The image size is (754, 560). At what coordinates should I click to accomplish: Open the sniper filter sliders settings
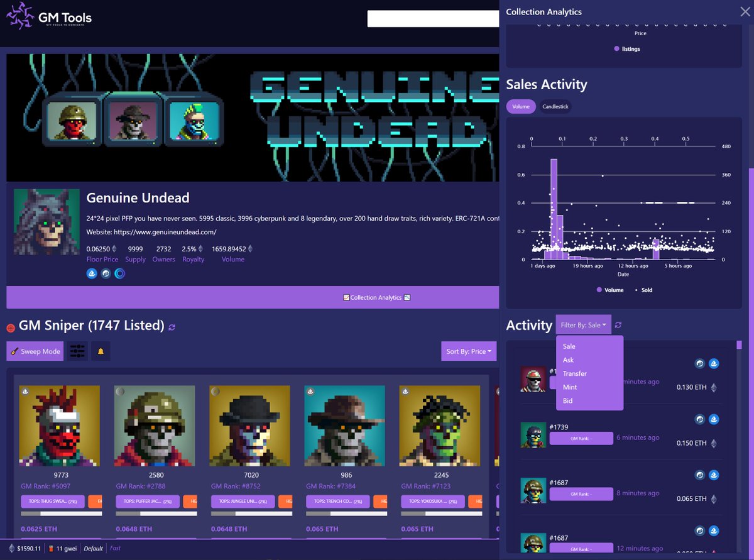pos(78,351)
